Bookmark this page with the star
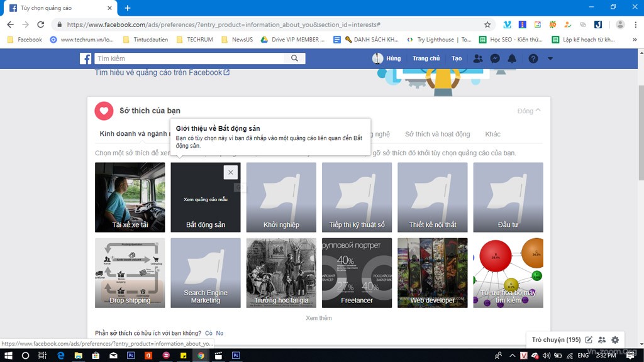Image resolution: width=644 pixels, height=362 pixels. pos(487,25)
